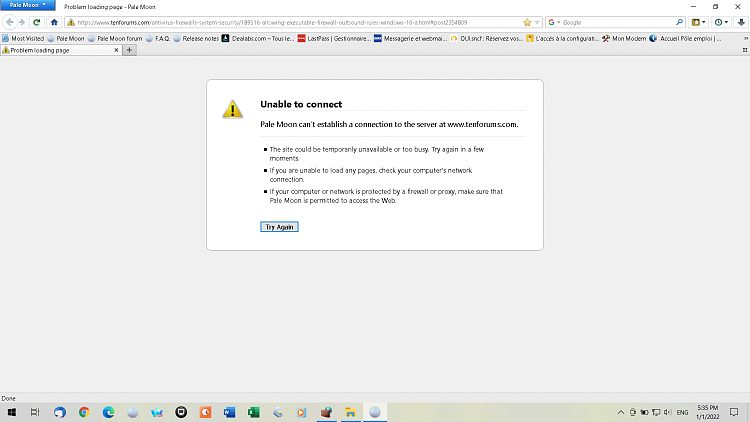The width and height of the screenshot is (750, 422).
Task: Open the Mon Modem bookmark
Action: tap(624, 38)
